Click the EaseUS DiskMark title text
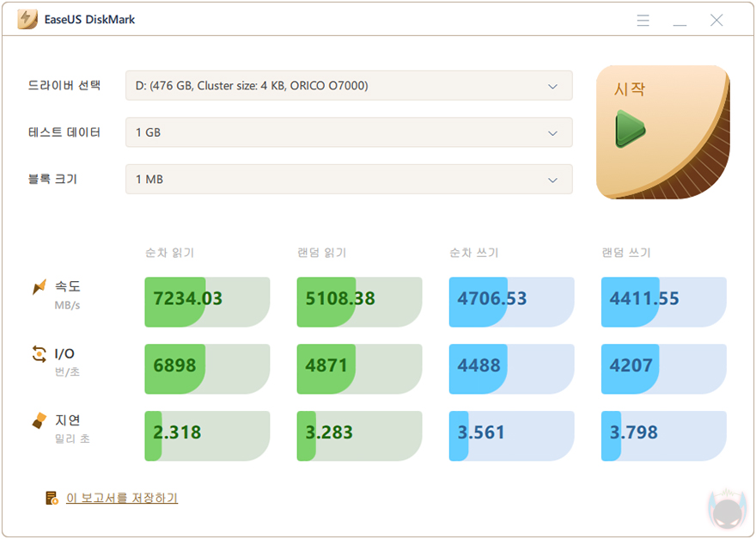Screen dimensions: 756x539 coord(89,20)
